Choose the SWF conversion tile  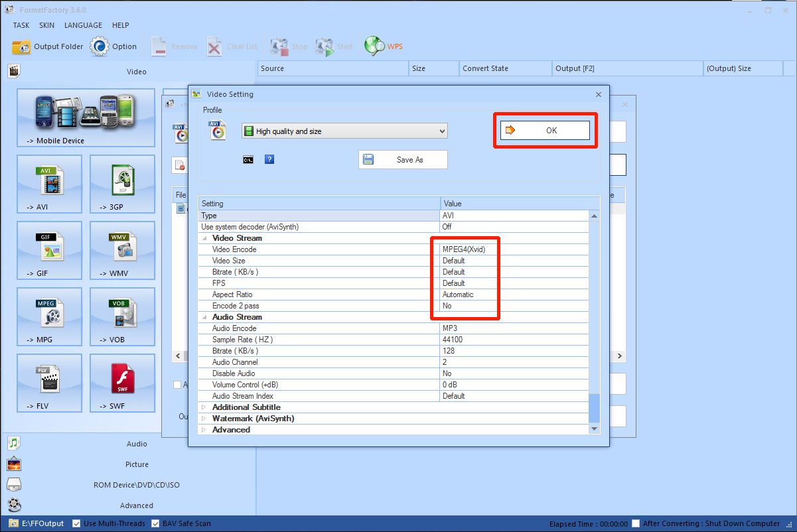click(x=122, y=383)
